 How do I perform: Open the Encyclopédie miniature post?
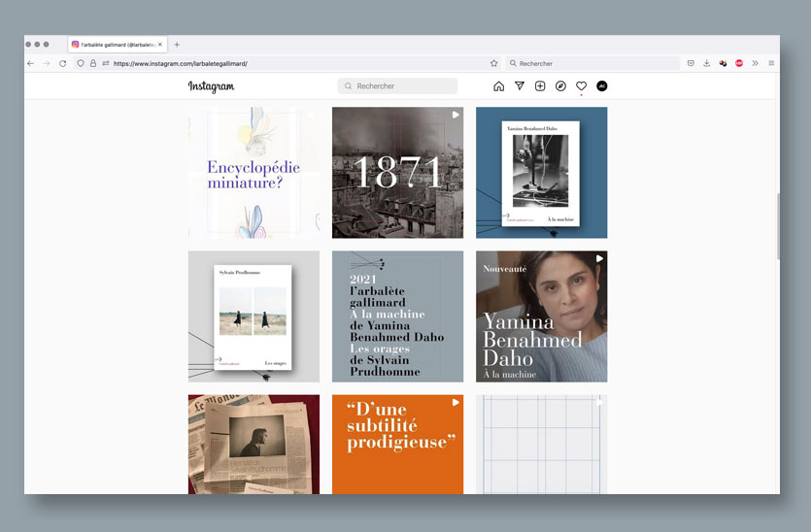pos(253,173)
